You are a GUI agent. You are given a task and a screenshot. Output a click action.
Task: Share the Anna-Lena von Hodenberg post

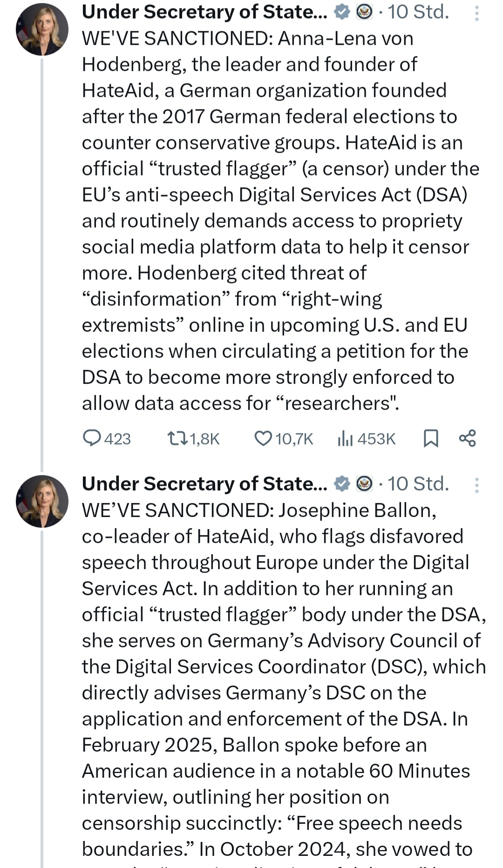pos(467,438)
